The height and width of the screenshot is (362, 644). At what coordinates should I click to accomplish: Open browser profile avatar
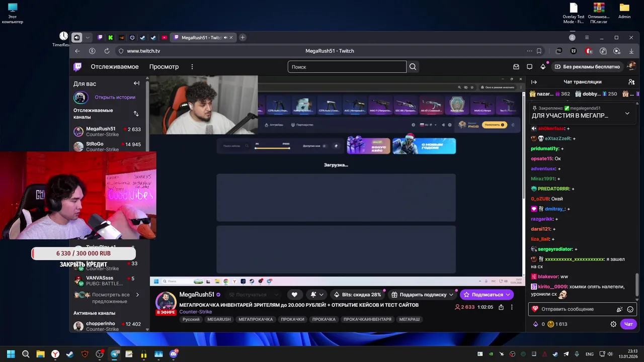coord(572,38)
